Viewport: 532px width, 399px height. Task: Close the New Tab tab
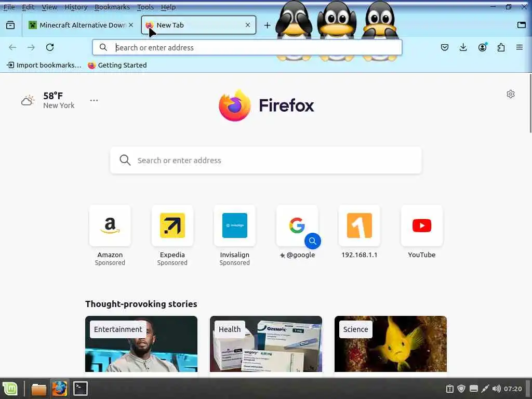[x=248, y=25]
